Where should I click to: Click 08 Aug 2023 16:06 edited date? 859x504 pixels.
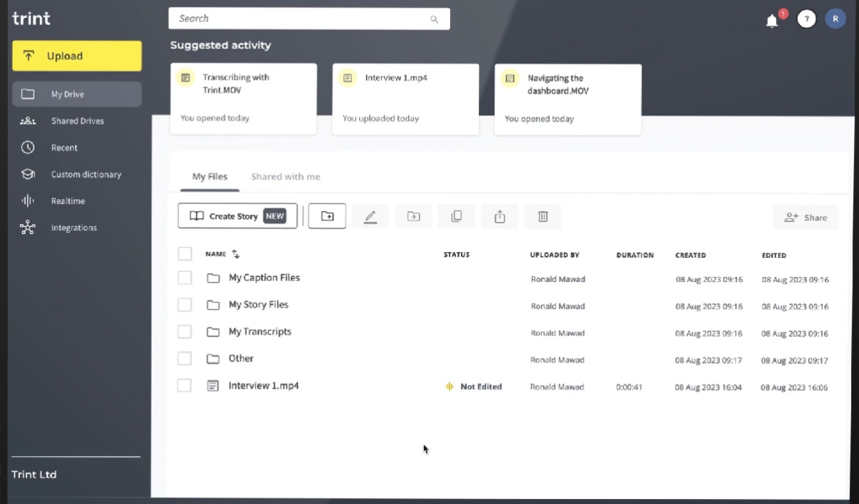[795, 387]
